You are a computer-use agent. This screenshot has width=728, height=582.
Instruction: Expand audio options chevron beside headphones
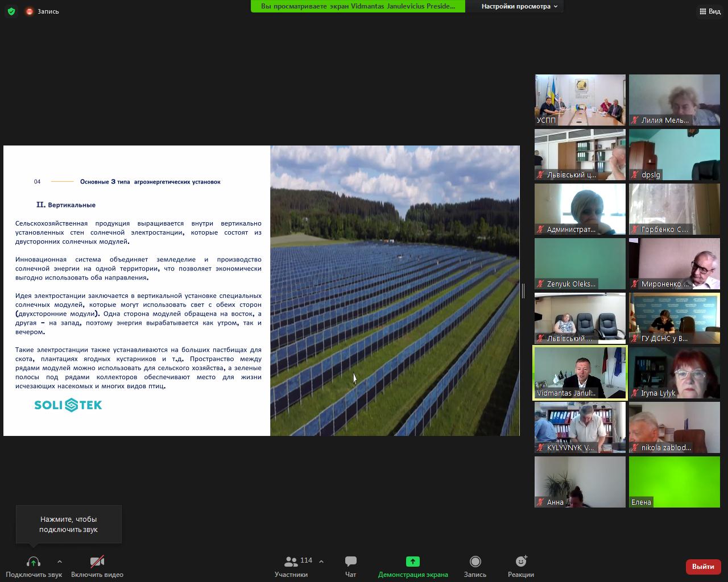[60, 562]
